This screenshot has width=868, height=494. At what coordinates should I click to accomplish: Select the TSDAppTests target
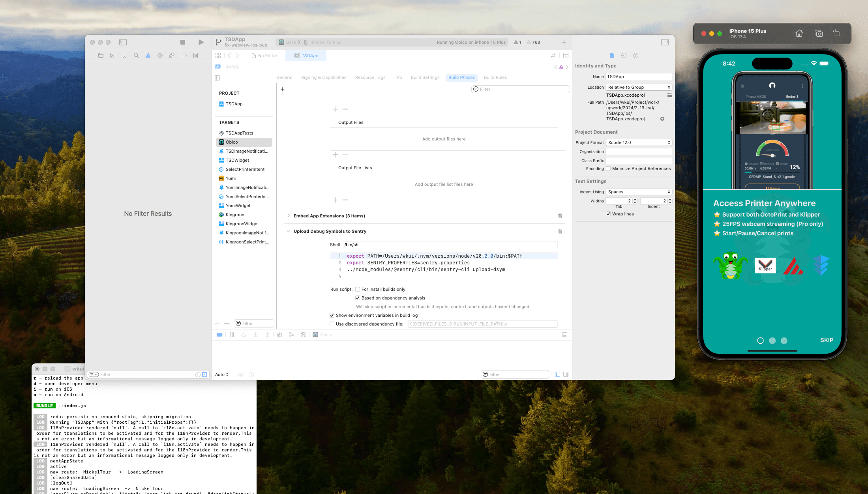[x=244, y=133]
